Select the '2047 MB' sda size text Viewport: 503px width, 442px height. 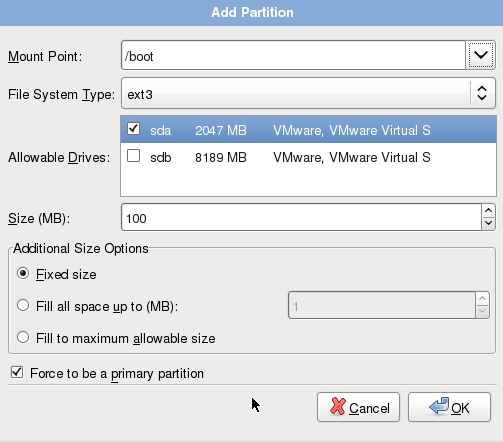(221, 130)
